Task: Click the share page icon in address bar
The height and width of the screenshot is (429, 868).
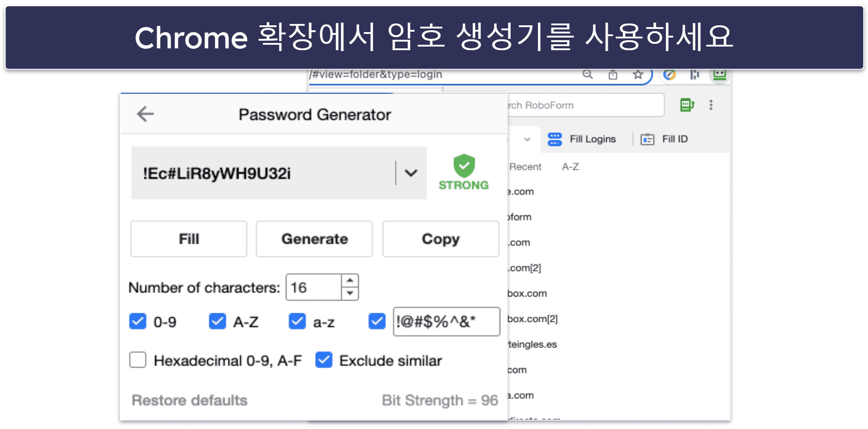Action: [613, 75]
